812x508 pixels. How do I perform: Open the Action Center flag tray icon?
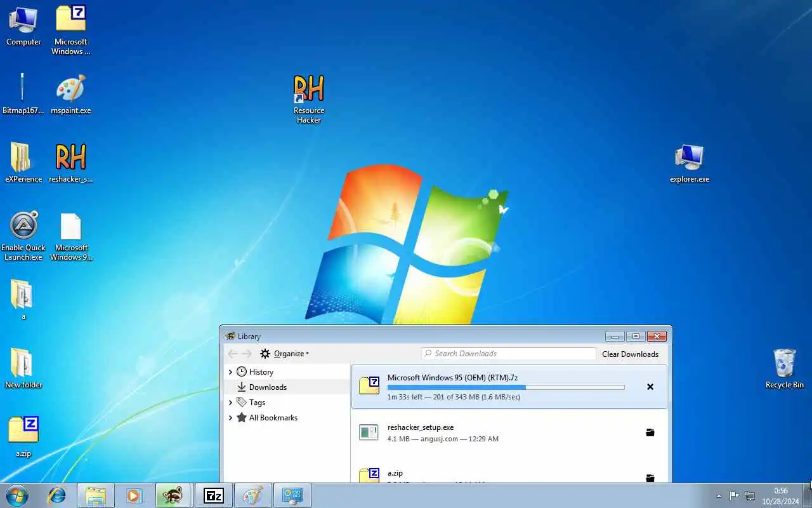(734, 496)
